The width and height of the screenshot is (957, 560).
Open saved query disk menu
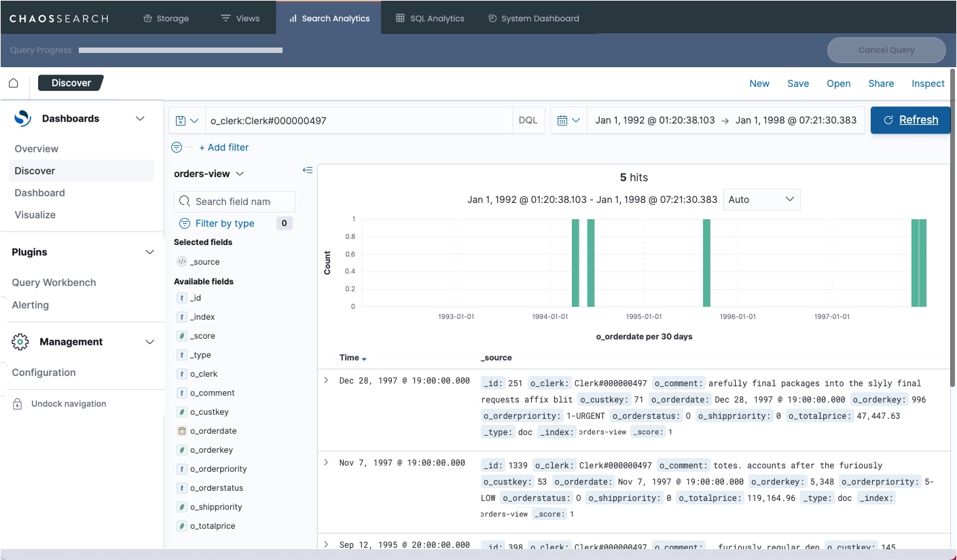click(x=187, y=120)
